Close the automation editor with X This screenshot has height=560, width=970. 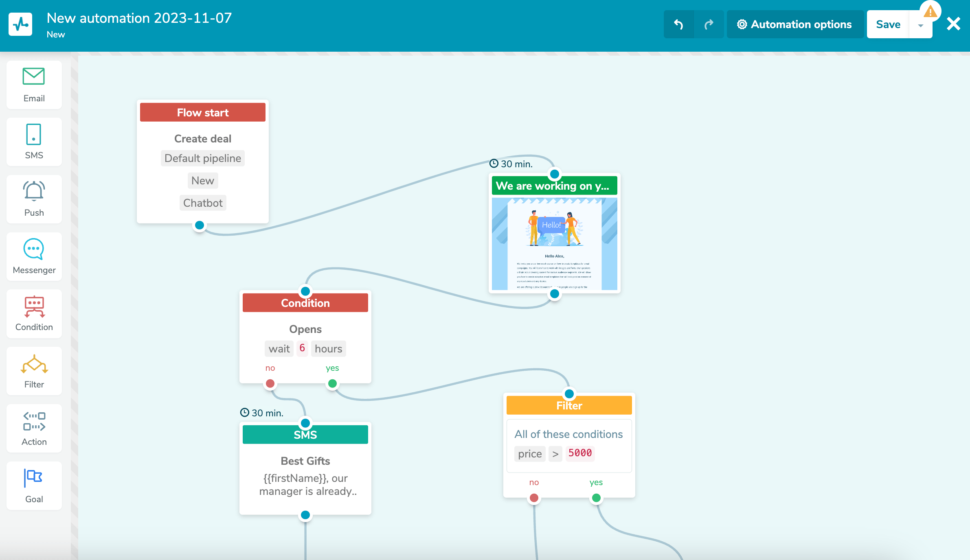point(954,24)
